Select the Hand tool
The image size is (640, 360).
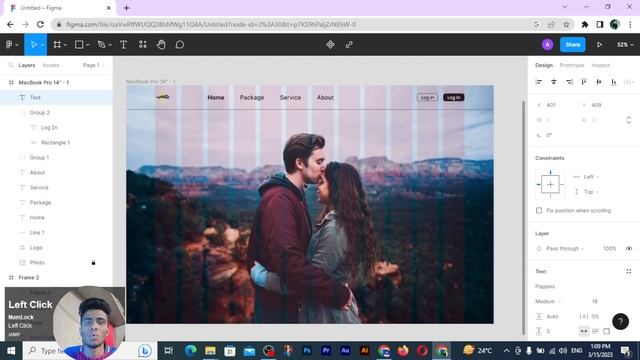161,44
